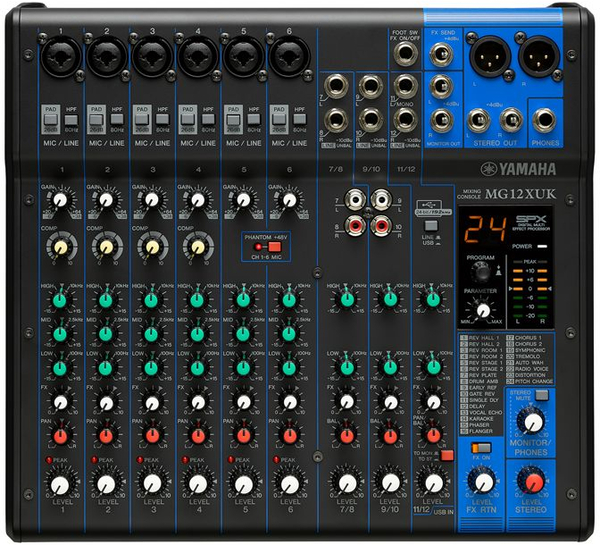
Task: Click the channel 5 MID EQ knob
Action: point(243,334)
